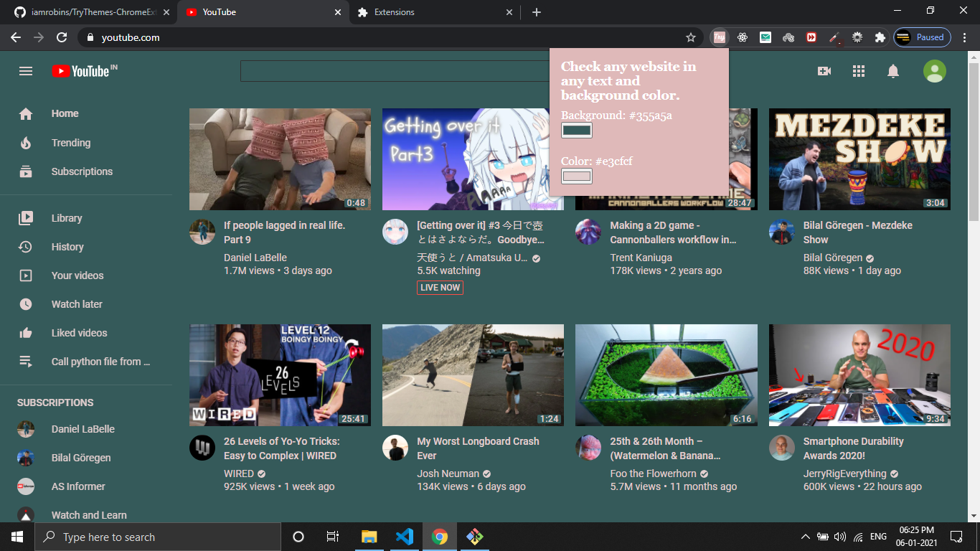Open the Mezdeke Show video thumbnail
This screenshot has width=980, height=551.
pos(859,159)
